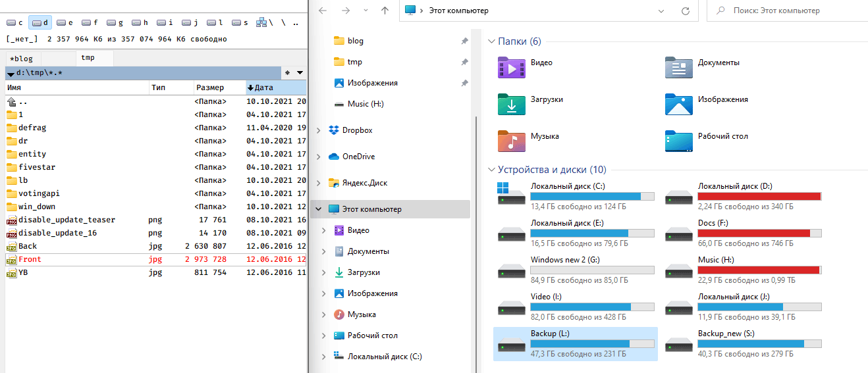Go up with the parent folder arrow
The height and width of the screenshot is (373, 868).
coord(385,11)
